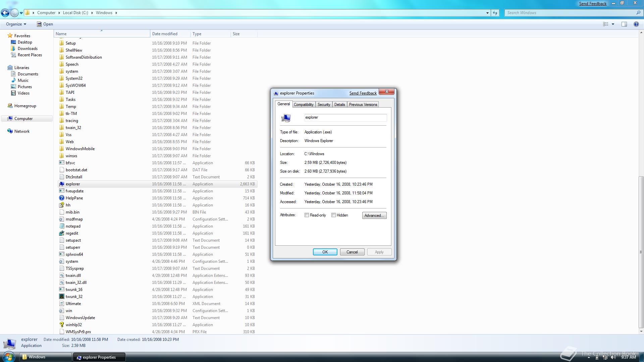Click Cancel in explorer Properties
The height and width of the screenshot is (362, 644).
(352, 252)
